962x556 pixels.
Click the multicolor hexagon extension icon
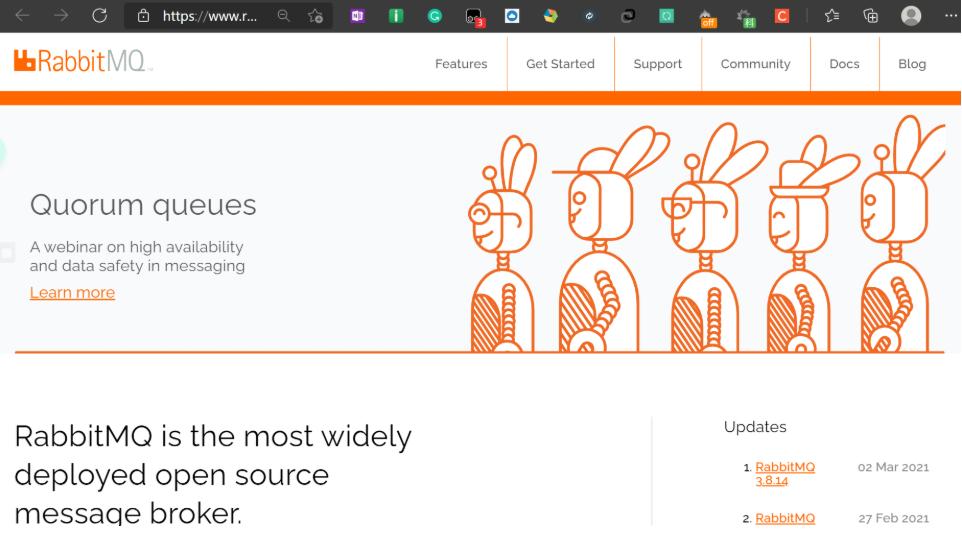click(550, 16)
